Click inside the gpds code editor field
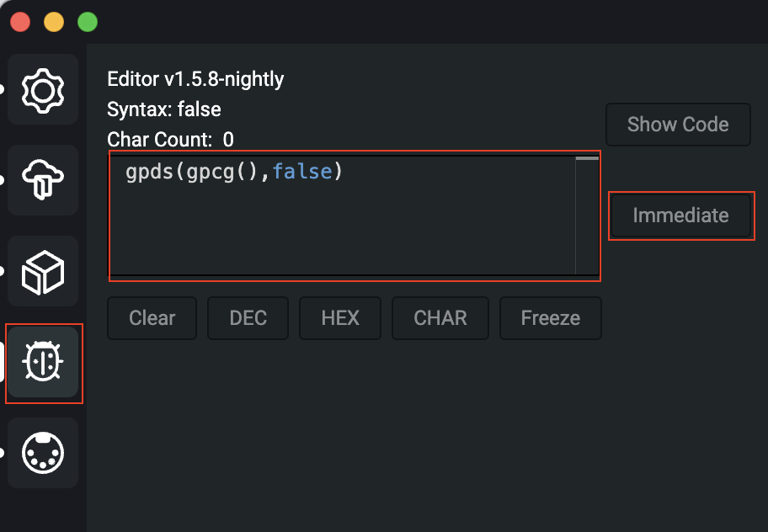The height and width of the screenshot is (532, 768). click(x=343, y=215)
